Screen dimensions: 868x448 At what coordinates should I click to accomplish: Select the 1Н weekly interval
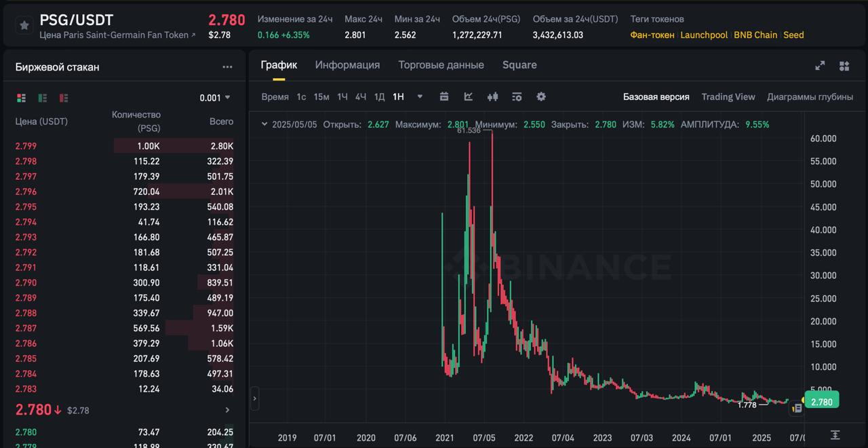click(398, 97)
